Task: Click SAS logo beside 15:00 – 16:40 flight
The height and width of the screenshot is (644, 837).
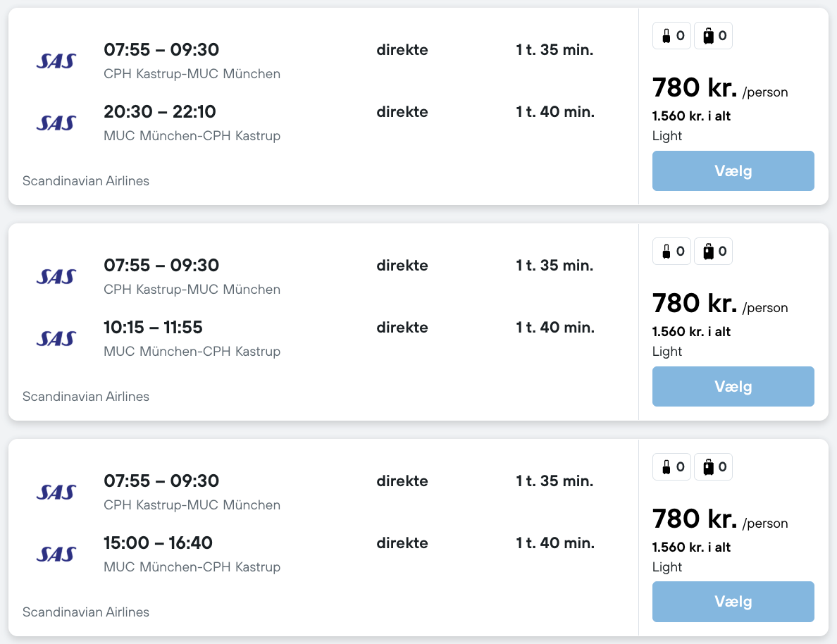Action: [56, 554]
